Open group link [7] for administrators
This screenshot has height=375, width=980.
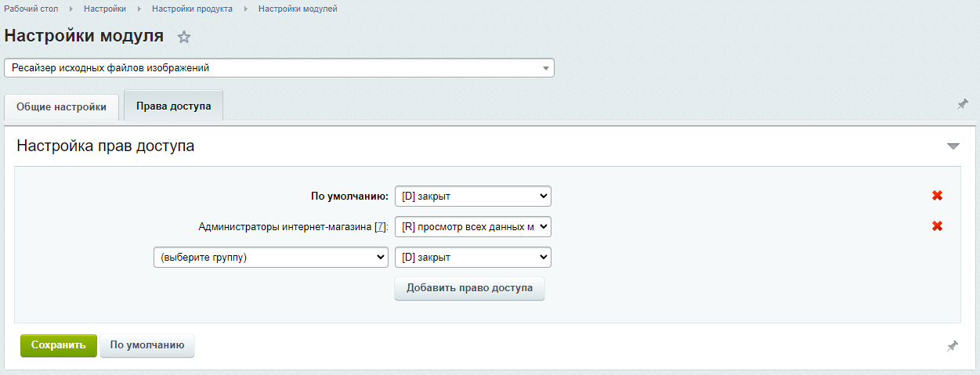[x=380, y=227]
